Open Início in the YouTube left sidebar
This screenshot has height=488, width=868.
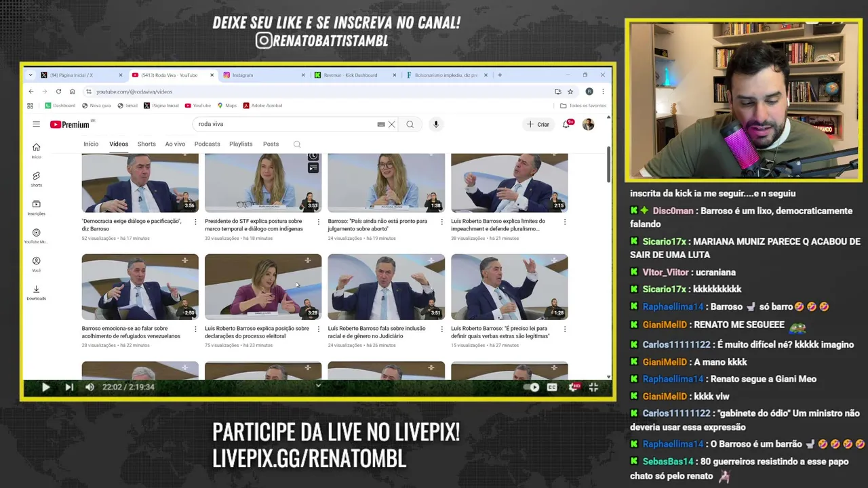point(36,150)
